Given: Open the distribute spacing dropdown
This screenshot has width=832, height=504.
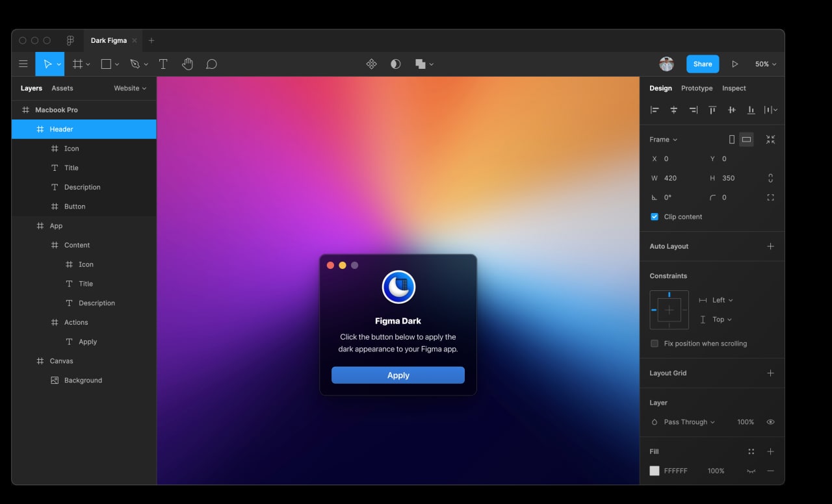Looking at the screenshot, I should 771,110.
